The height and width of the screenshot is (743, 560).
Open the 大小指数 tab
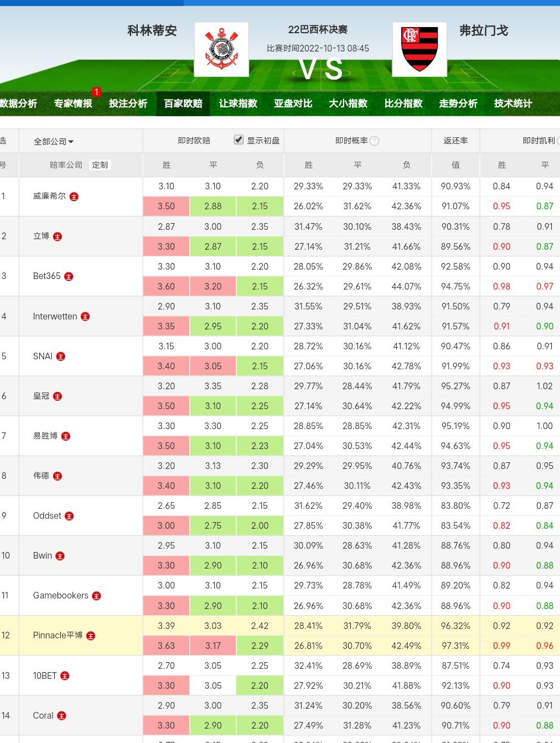click(x=348, y=104)
